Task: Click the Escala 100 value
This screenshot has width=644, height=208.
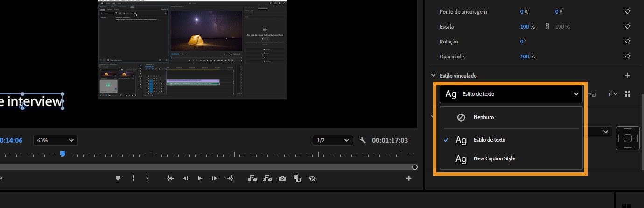Action: pyautogui.click(x=525, y=27)
